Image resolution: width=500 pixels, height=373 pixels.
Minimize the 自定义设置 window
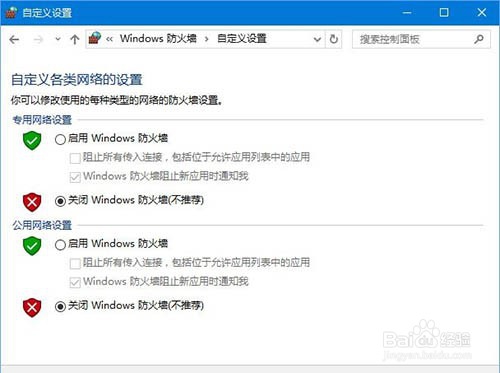(407, 13)
